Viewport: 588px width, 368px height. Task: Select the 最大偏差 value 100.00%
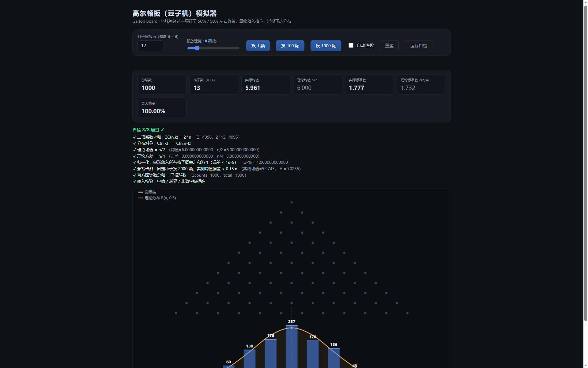[153, 111]
